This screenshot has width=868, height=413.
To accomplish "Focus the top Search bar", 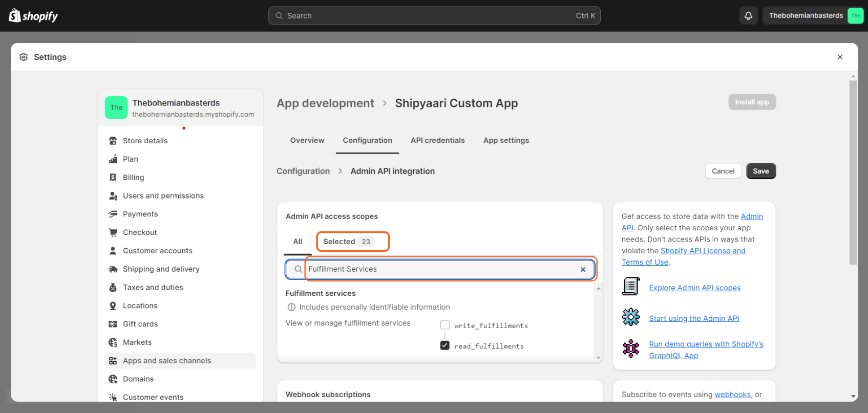I will 434,16.
